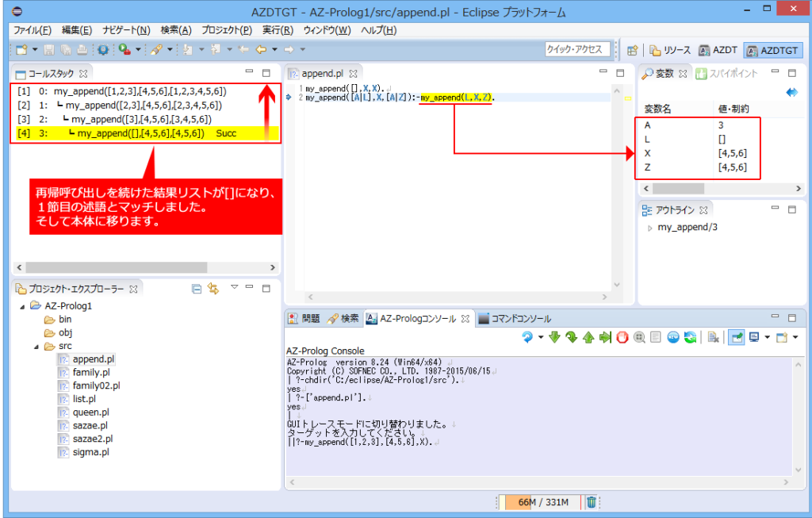Click the Save icon in the main toolbar
Viewport: 812px width, 518px height.
tap(50, 49)
